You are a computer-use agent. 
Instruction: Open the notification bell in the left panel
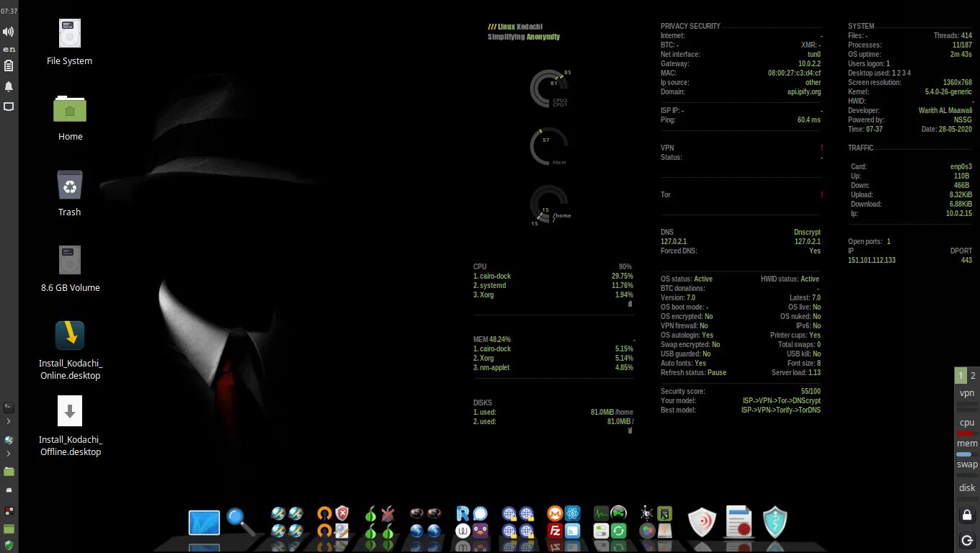click(9, 86)
